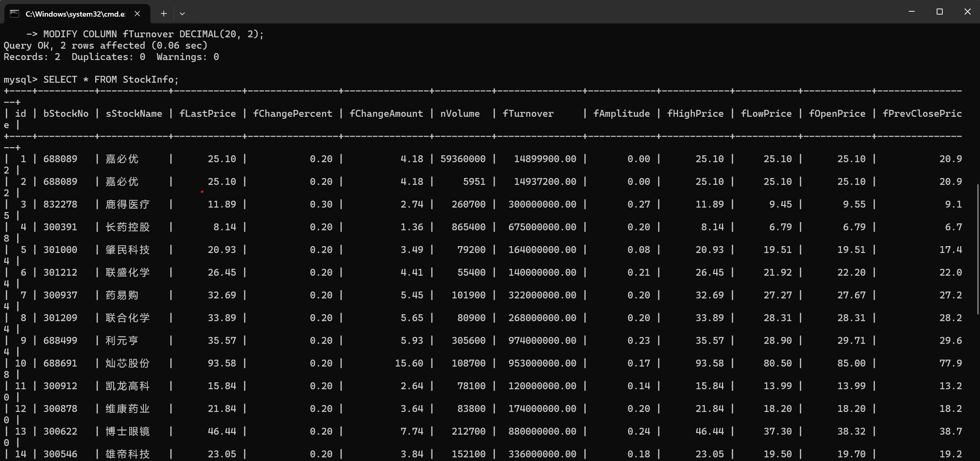Maximize the terminal window
Image resolution: width=980 pixels, height=461 pixels.
coord(939,12)
